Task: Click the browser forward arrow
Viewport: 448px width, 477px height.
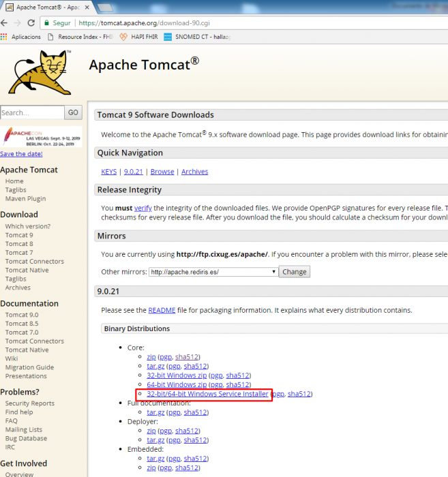Action: coord(18,22)
